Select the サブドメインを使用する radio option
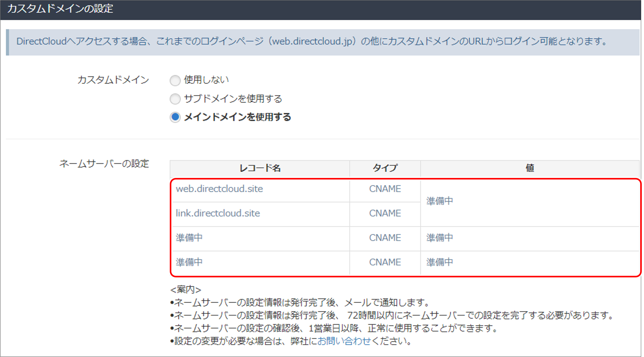 coord(175,99)
